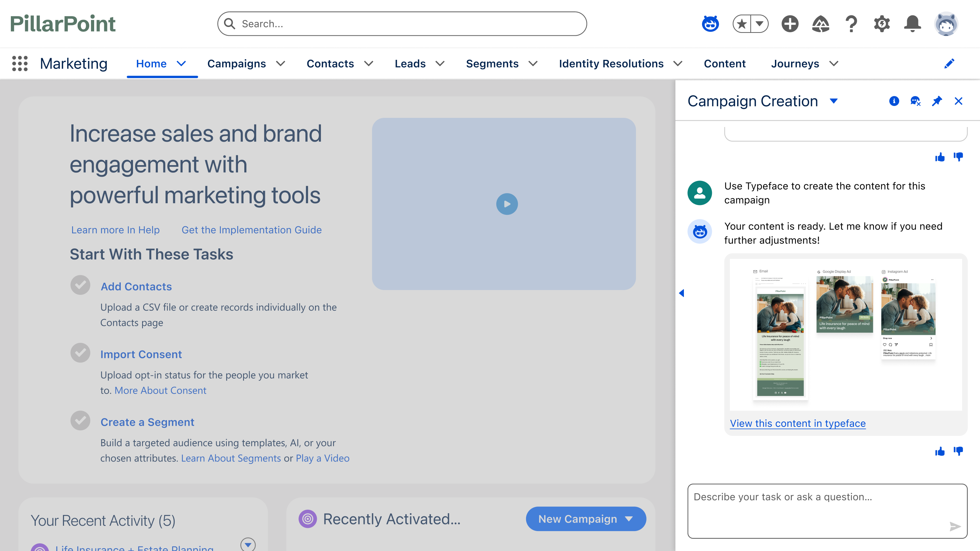Screen dimensions: 980x551
Task: Click the info icon in Campaign Creation panel
Action: pyautogui.click(x=894, y=101)
